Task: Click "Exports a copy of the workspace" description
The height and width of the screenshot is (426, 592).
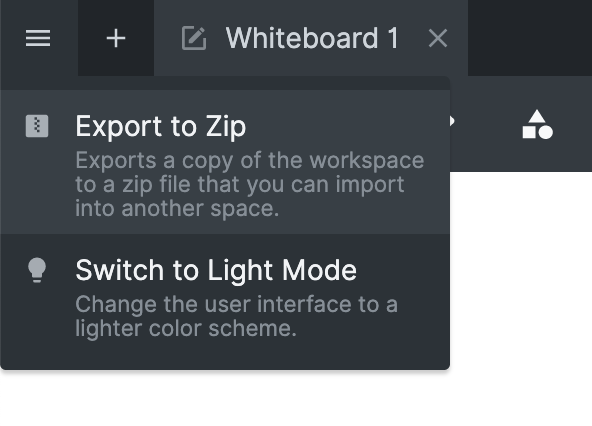Action: pyautogui.click(x=250, y=161)
